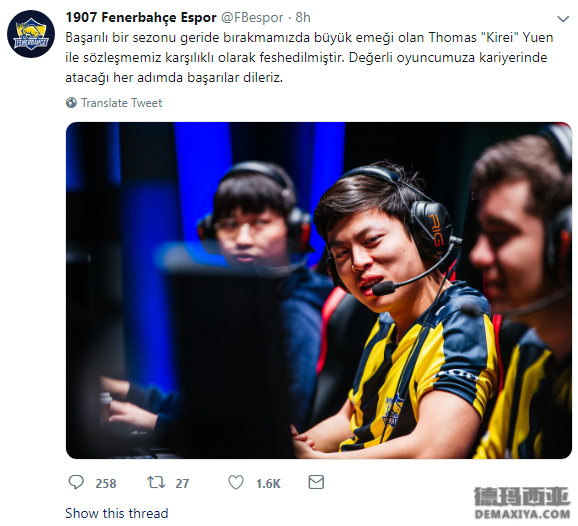578x526 pixels.
Task: Click the 1.6K likes count
Action: click(x=268, y=483)
